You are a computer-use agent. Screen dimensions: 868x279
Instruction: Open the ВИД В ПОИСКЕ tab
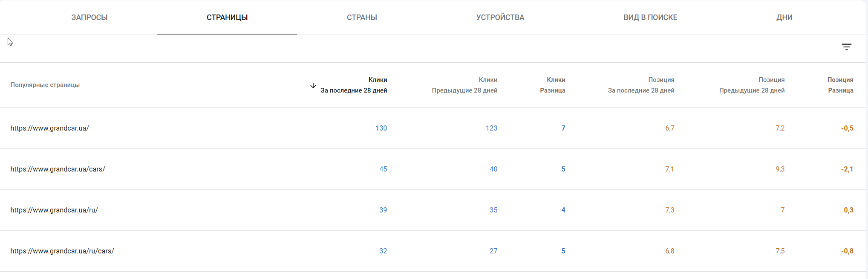[650, 17]
